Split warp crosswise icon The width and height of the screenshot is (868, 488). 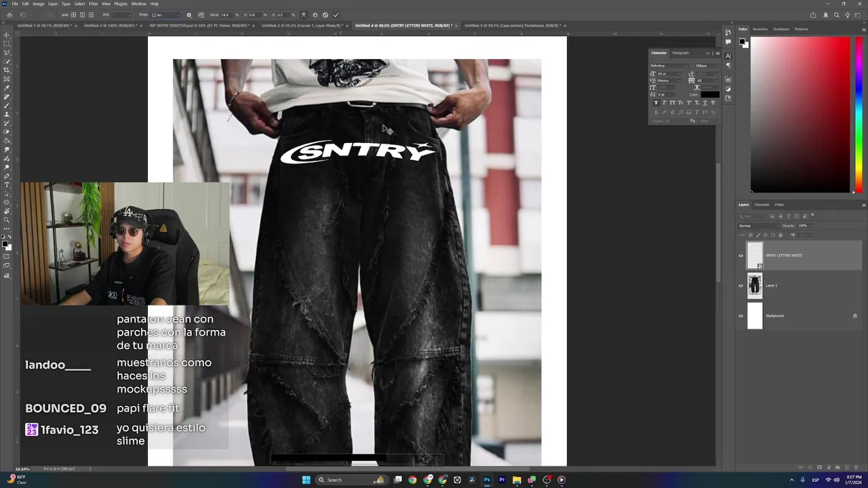pos(73,15)
